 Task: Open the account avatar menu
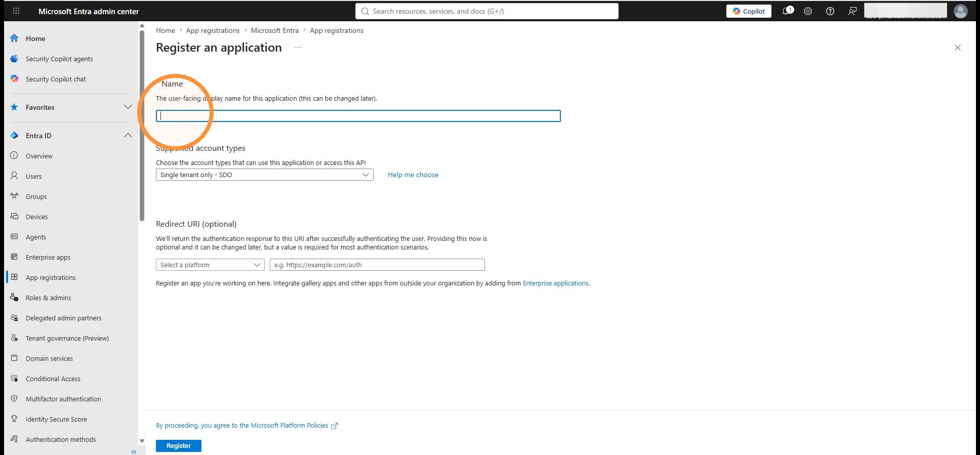pyautogui.click(x=961, y=11)
